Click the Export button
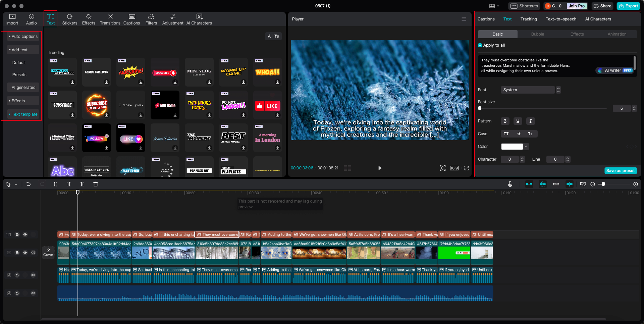The height and width of the screenshot is (324, 644). click(x=629, y=6)
